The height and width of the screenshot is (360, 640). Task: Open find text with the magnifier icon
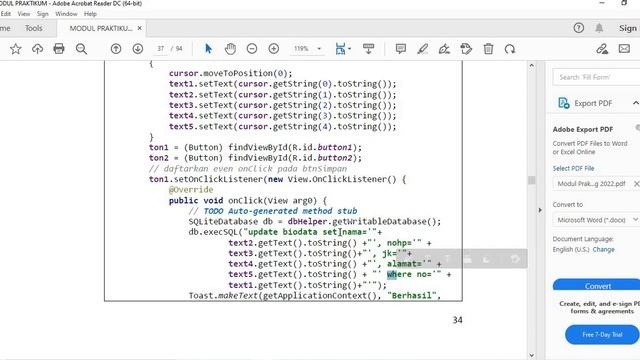[x=81, y=49]
